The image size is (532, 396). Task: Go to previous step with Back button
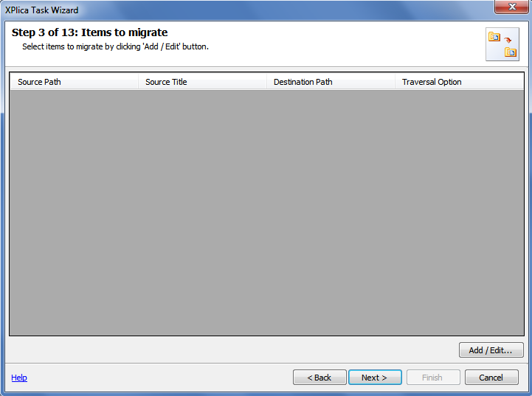(x=319, y=378)
